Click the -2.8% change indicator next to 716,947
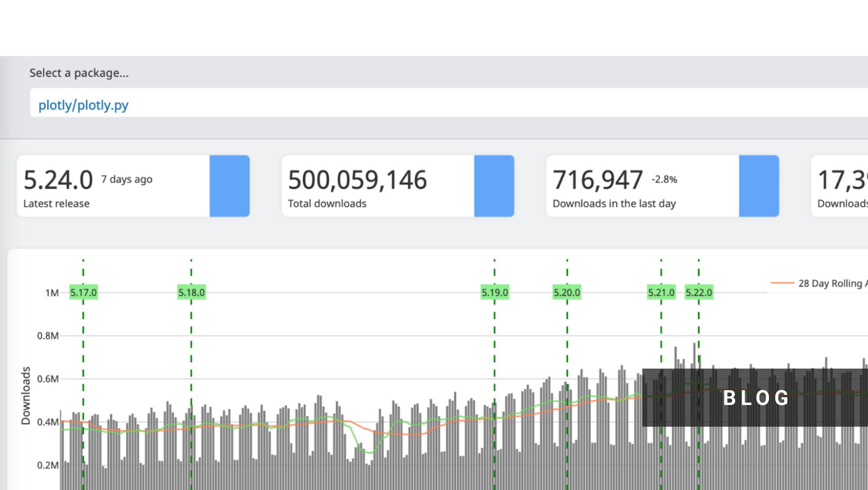The height and width of the screenshot is (490, 868). coord(663,180)
